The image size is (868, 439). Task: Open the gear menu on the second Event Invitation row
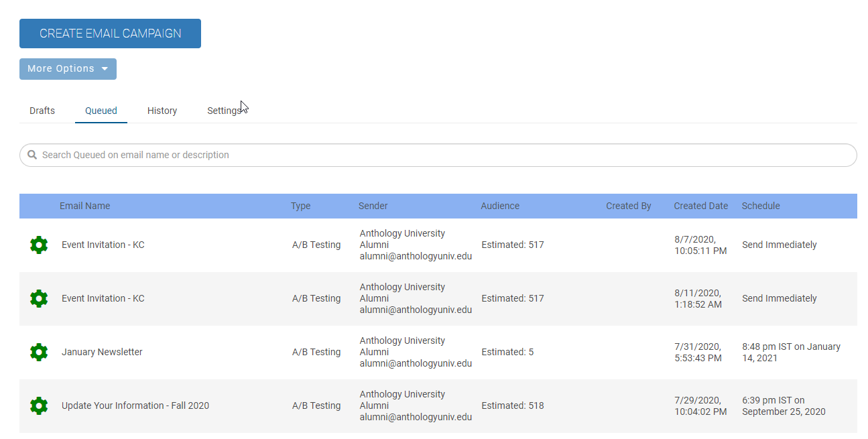tap(39, 298)
